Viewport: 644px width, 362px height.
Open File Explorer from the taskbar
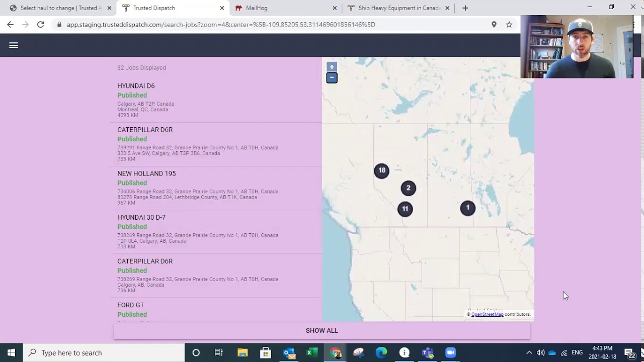click(x=243, y=353)
